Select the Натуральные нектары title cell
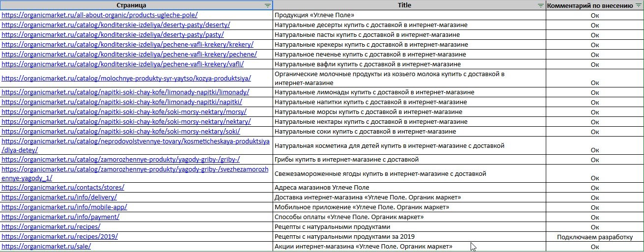The width and height of the screenshot is (644, 252). click(409, 122)
